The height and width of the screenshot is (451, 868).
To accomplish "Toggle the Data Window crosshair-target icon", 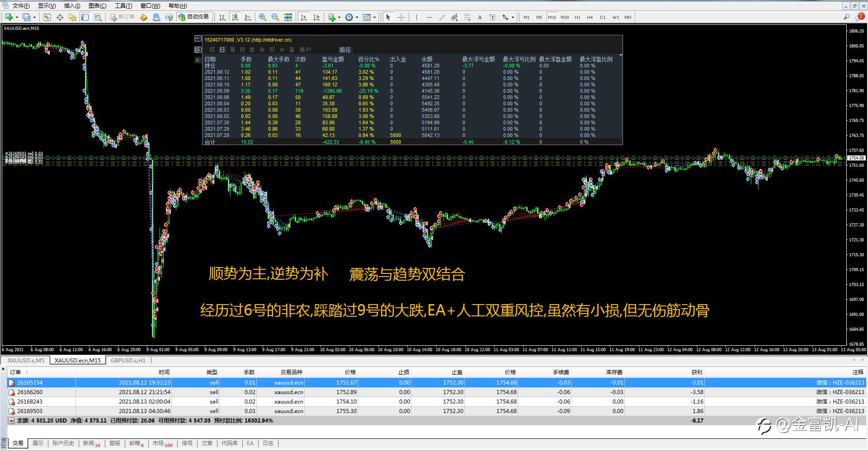I will (60, 17).
